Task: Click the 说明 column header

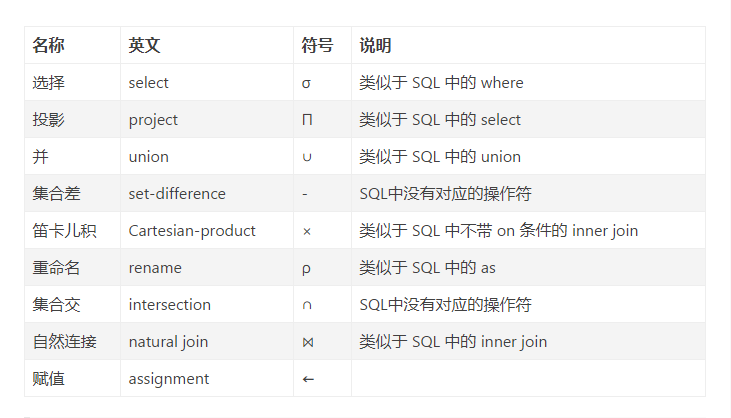Action: tap(375, 46)
